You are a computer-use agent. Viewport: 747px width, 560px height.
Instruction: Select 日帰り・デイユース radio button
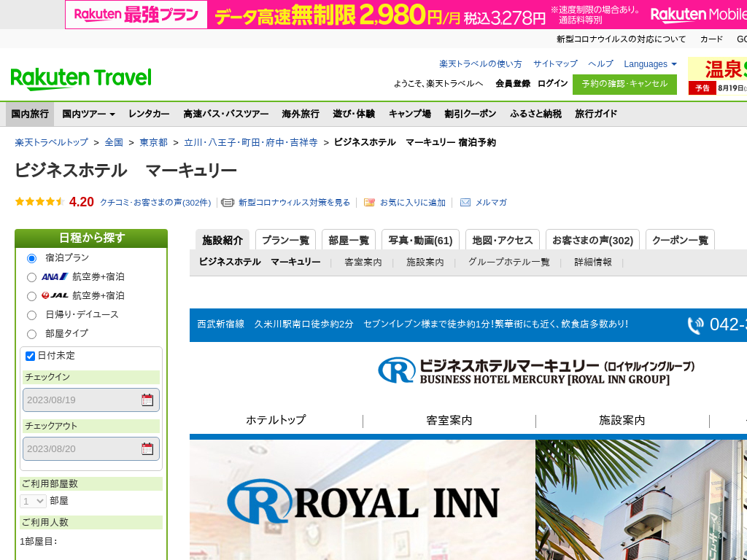tap(31, 315)
